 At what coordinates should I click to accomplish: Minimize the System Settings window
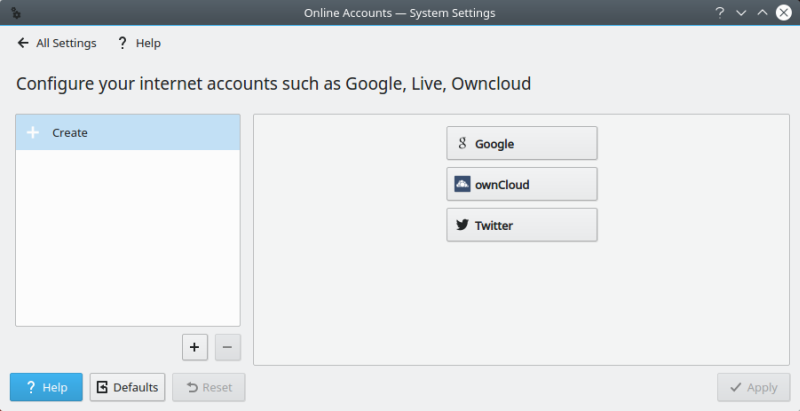(741, 13)
